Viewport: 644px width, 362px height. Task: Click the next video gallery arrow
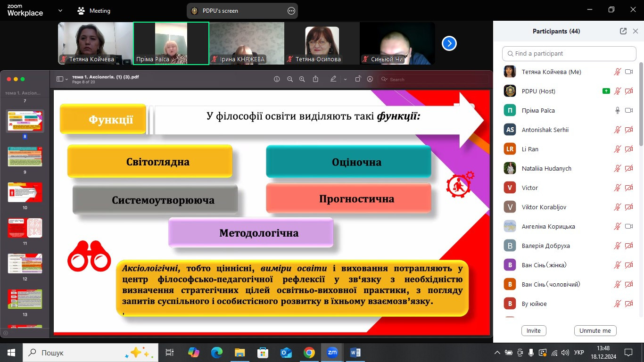click(x=449, y=43)
